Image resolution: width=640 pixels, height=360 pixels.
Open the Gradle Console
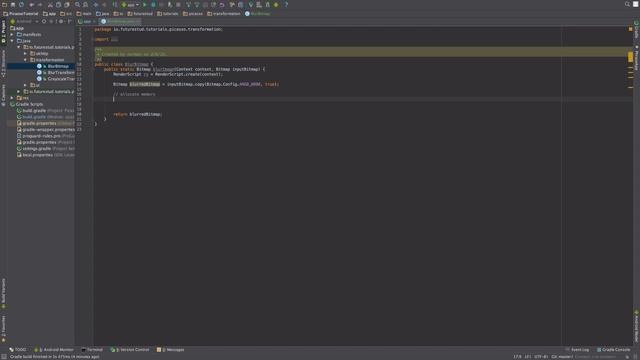tap(613, 350)
